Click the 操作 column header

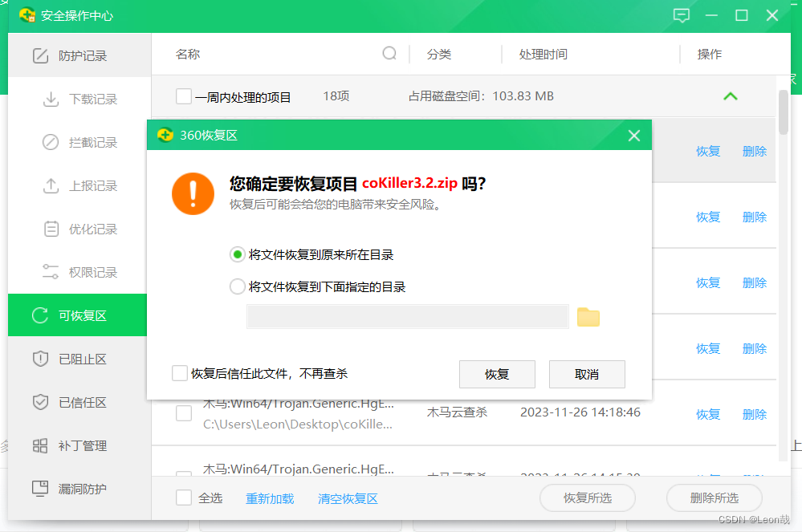pyautogui.click(x=710, y=55)
